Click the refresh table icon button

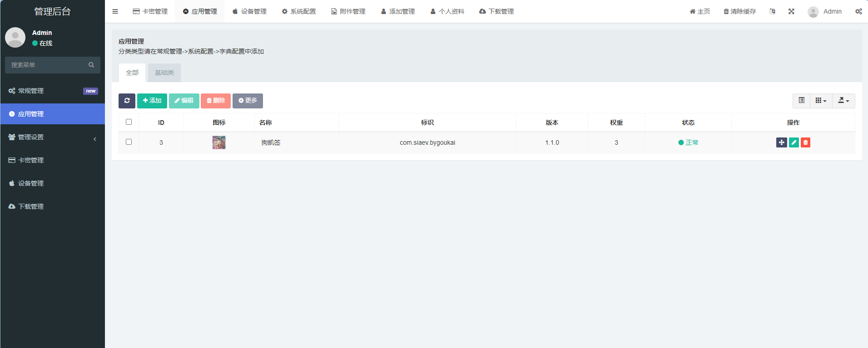coord(127,101)
